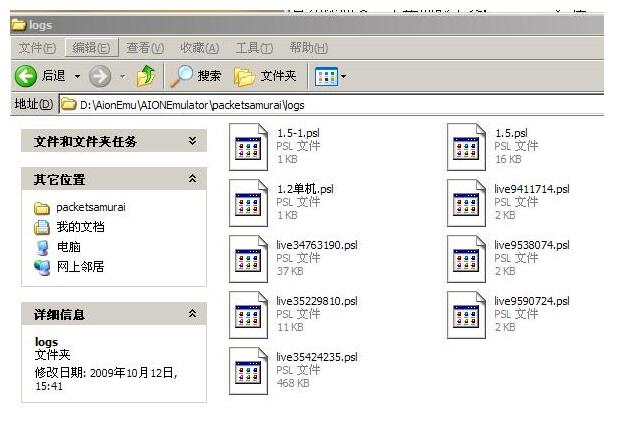Open the 收藏(A) favorites menu
Viewport: 643px width, 433px height.
point(199,48)
